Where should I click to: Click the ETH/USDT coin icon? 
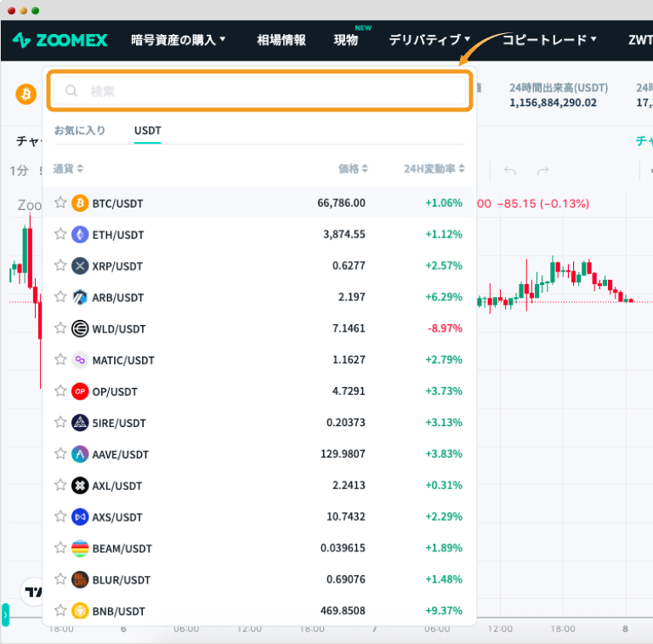point(80,235)
